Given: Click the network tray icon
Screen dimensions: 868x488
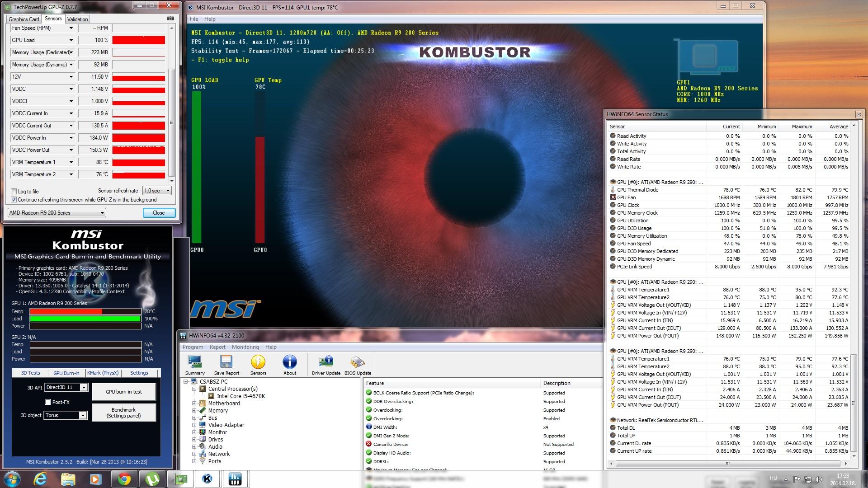Looking at the screenshot, I should point(808,479).
